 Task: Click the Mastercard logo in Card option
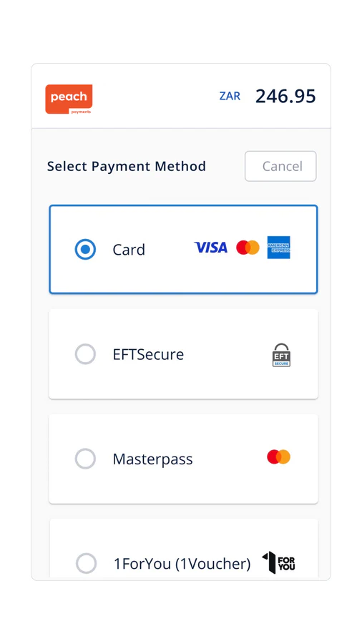248,248
